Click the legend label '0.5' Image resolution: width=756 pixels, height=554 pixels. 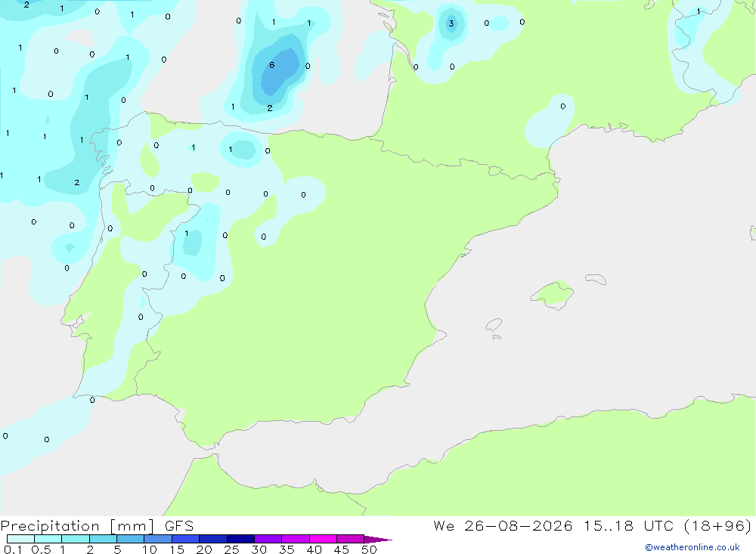point(41,549)
